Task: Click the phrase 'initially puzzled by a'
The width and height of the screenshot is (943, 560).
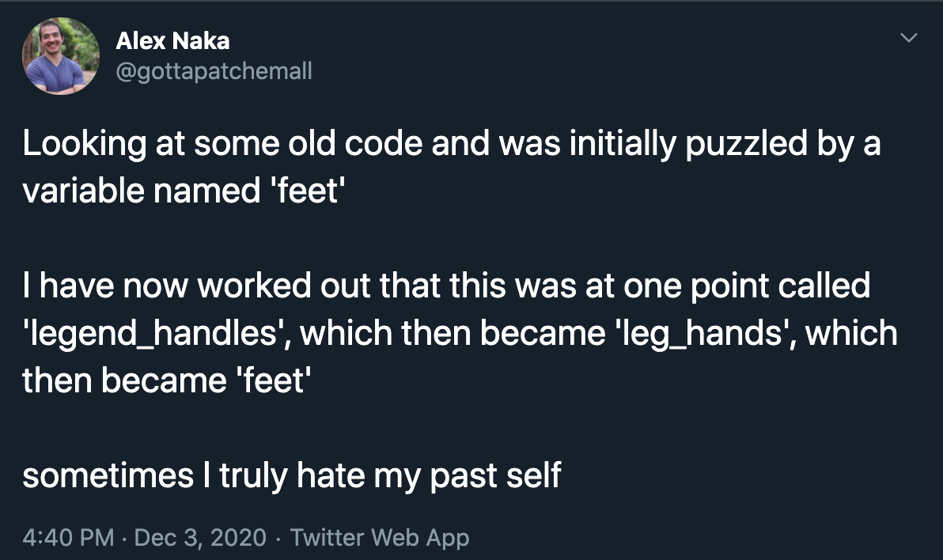Action: point(725,143)
